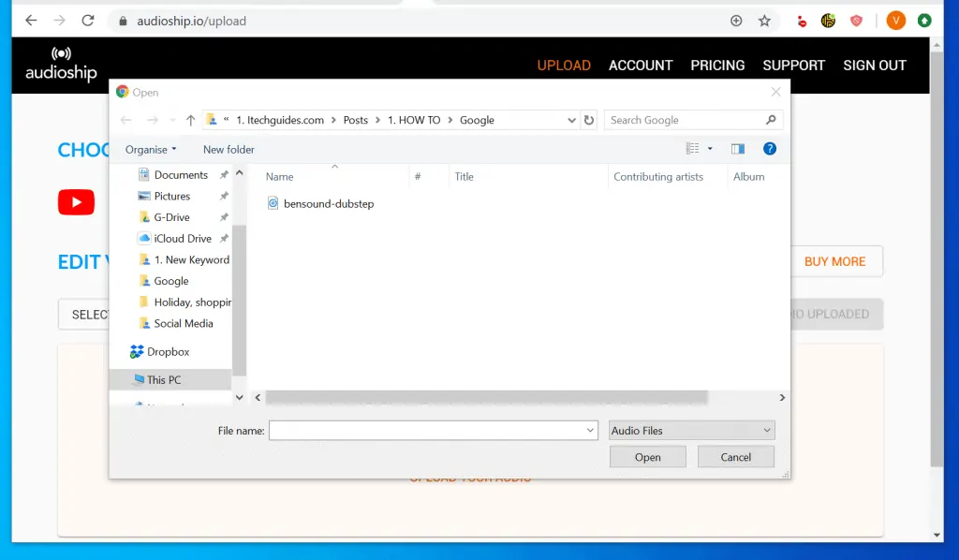
Task: Click 1. Itechguides.com in the breadcrumb
Action: pos(280,121)
